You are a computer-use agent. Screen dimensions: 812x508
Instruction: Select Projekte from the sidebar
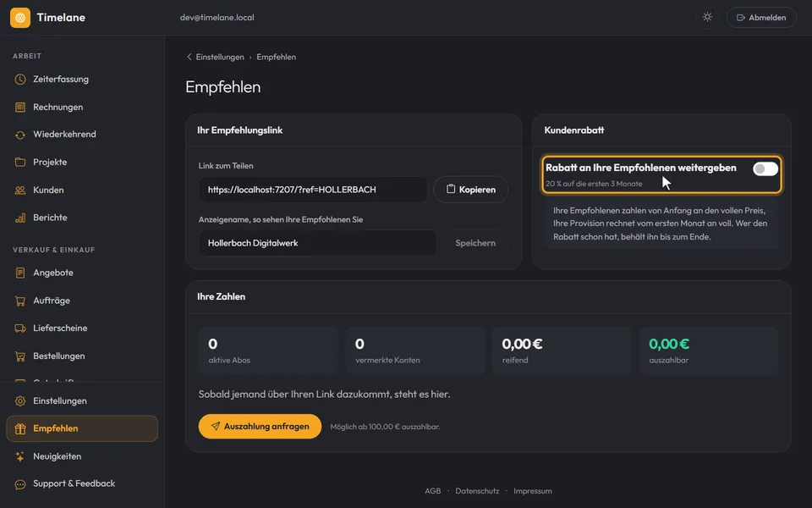click(82, 163)
